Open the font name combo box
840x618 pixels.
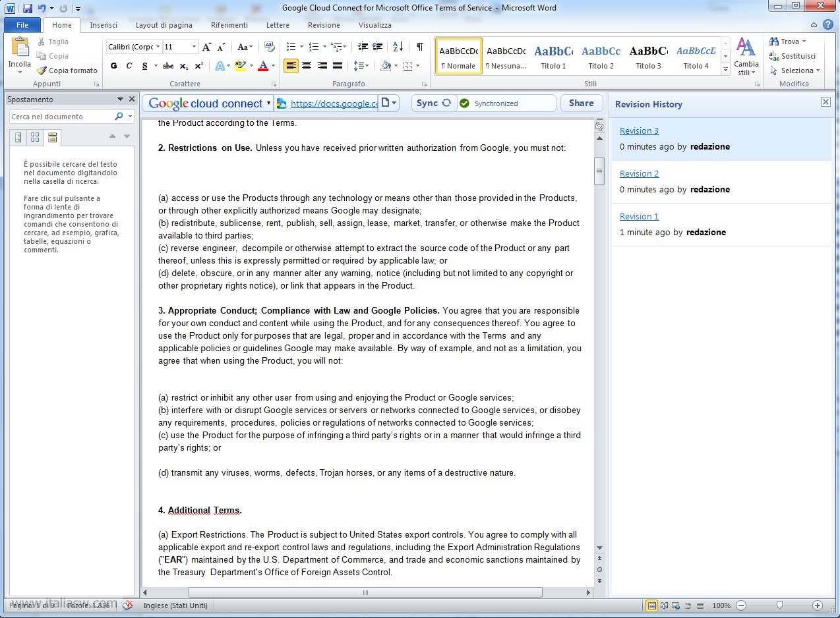134,47
